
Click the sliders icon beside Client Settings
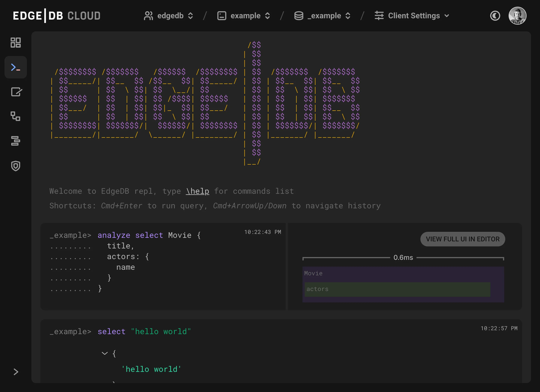[379, 16]
